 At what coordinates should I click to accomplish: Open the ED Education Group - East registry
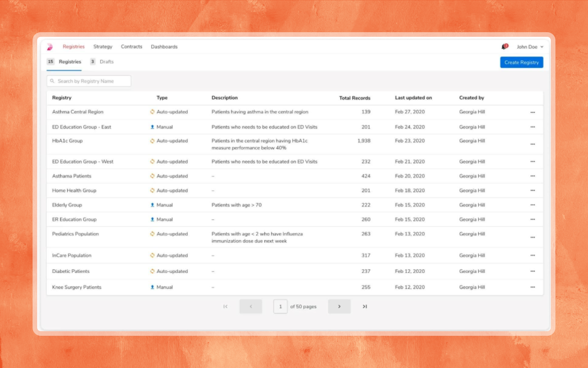(82, 127)
